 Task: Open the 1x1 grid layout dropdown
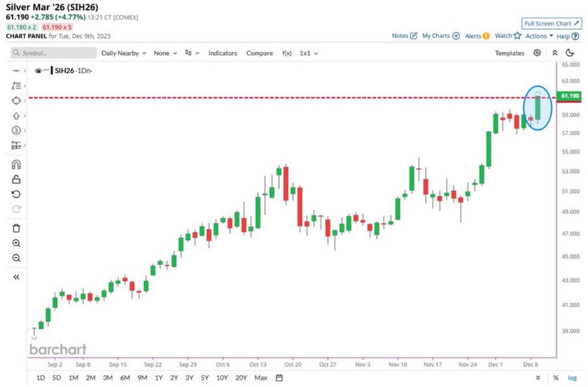(309, 53)
